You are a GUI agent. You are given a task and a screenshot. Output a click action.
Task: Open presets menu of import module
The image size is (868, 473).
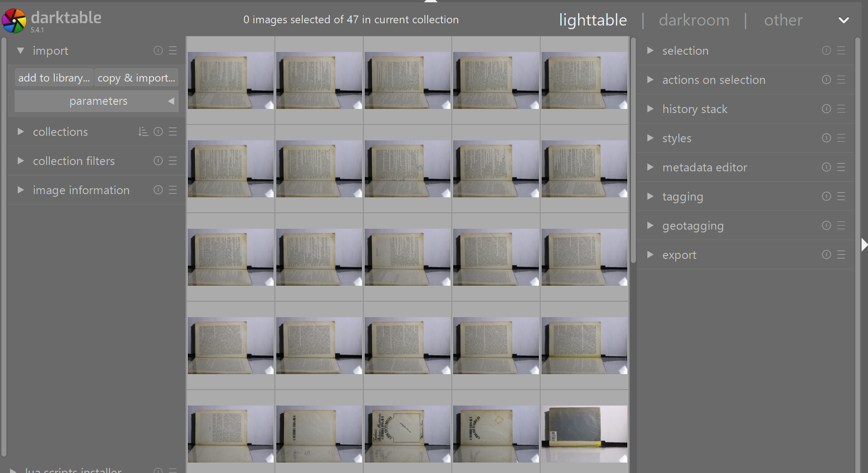173,51
